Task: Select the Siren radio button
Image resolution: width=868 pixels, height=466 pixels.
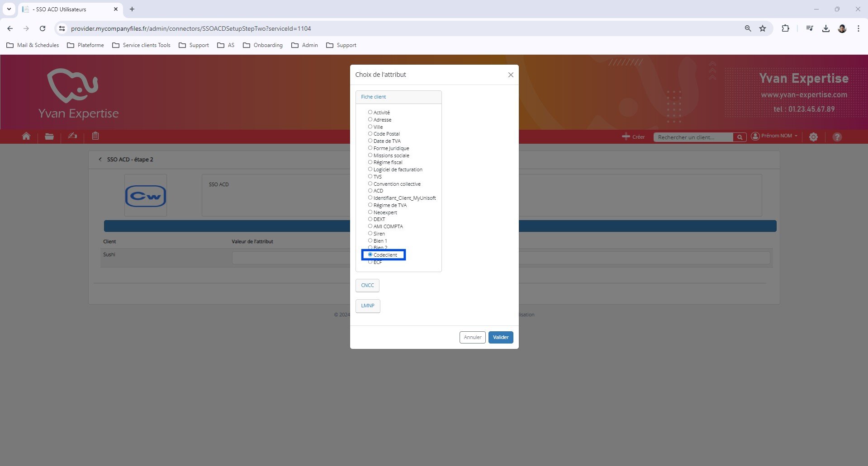Action: [x=370, y=234]
